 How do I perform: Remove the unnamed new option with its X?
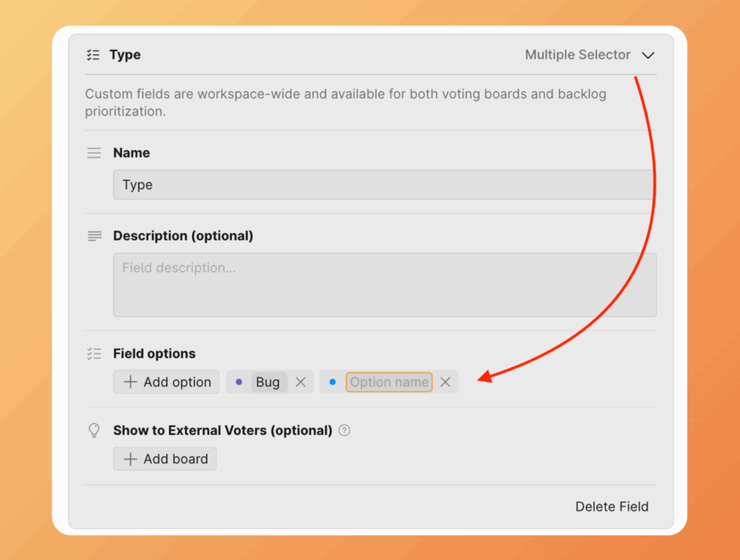pos(445,382)
